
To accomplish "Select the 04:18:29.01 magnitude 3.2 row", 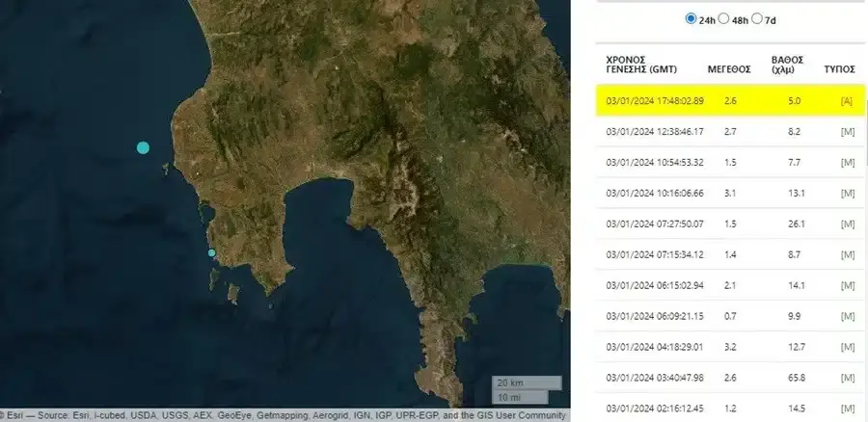I will pyautogui.click(x=730, y=347).
